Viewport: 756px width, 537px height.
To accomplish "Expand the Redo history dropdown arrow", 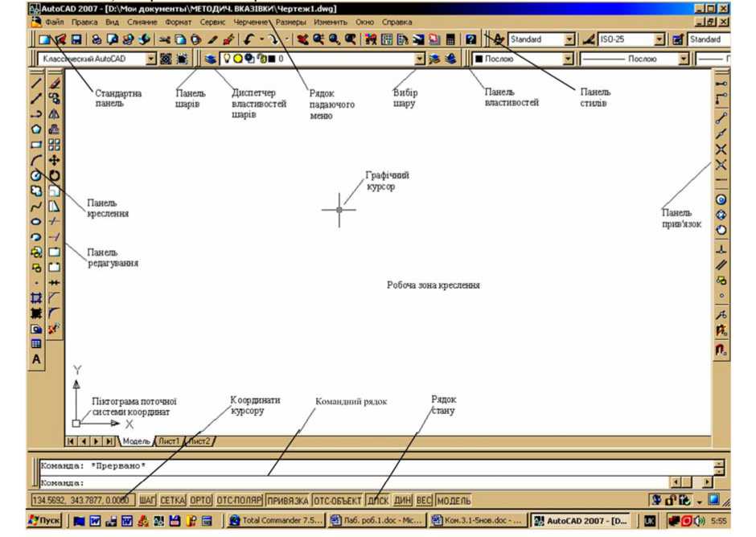I will tap(287, 39).
